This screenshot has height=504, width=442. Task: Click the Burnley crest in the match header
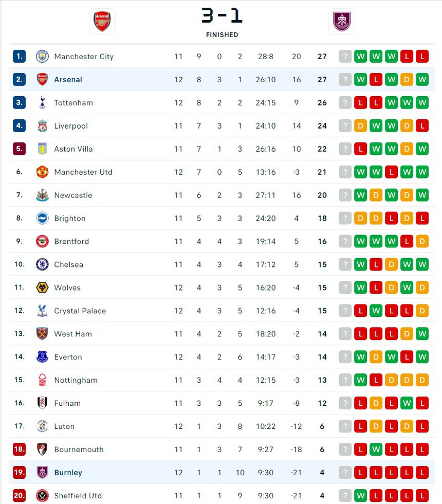342,22
